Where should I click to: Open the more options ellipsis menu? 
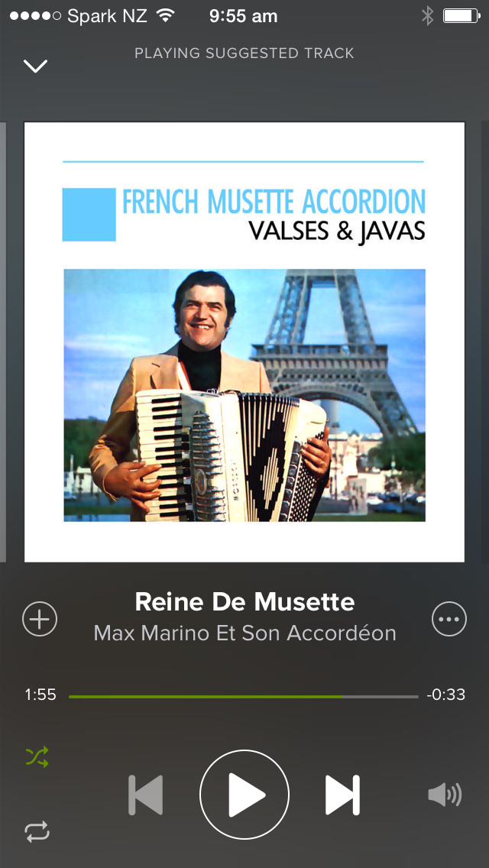tap(449, 618)
